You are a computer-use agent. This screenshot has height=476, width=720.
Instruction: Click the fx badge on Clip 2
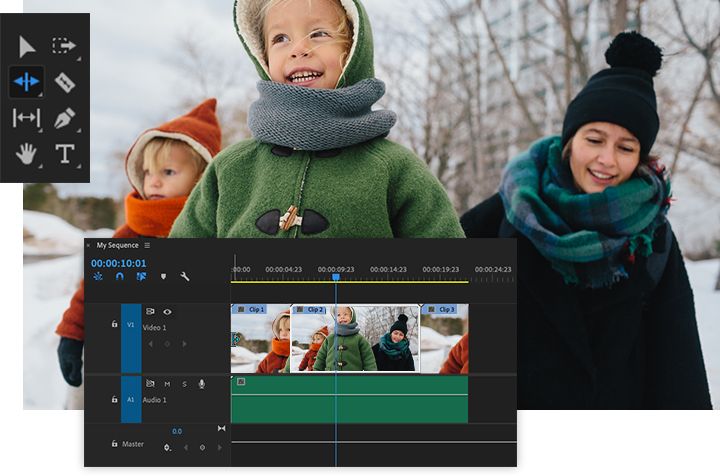point(300,309)
